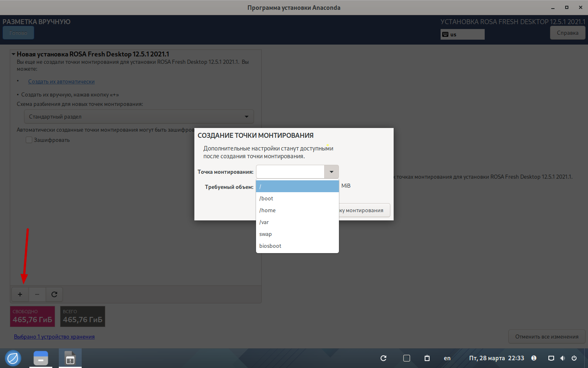Choose /home from the mount point list
This screenshot has width=588, height=368.
297,210
